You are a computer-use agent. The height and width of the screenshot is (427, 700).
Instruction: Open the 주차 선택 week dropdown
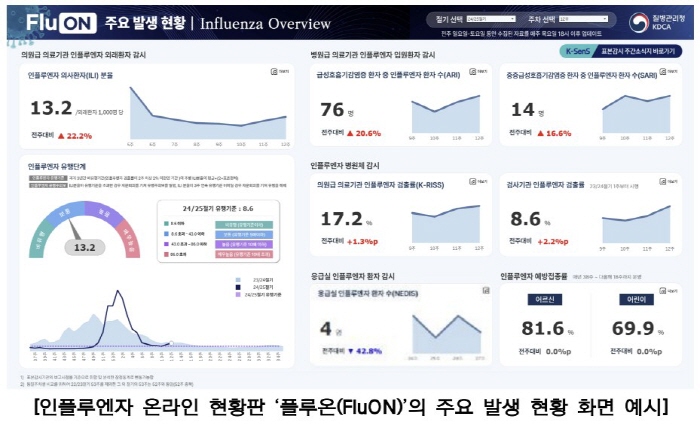point(583,19)
